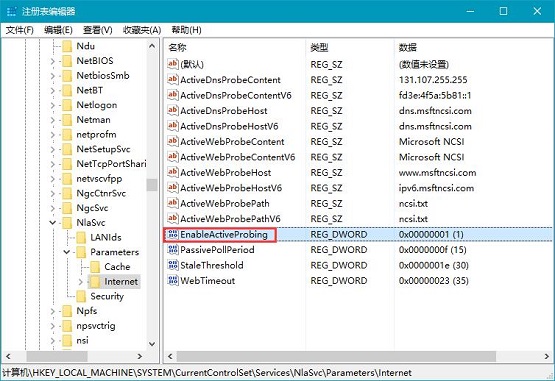Click the data value www.msftncsi.com
Viewport: 555px width, 381px height.
pyautogui.click(x=437, y=172)
